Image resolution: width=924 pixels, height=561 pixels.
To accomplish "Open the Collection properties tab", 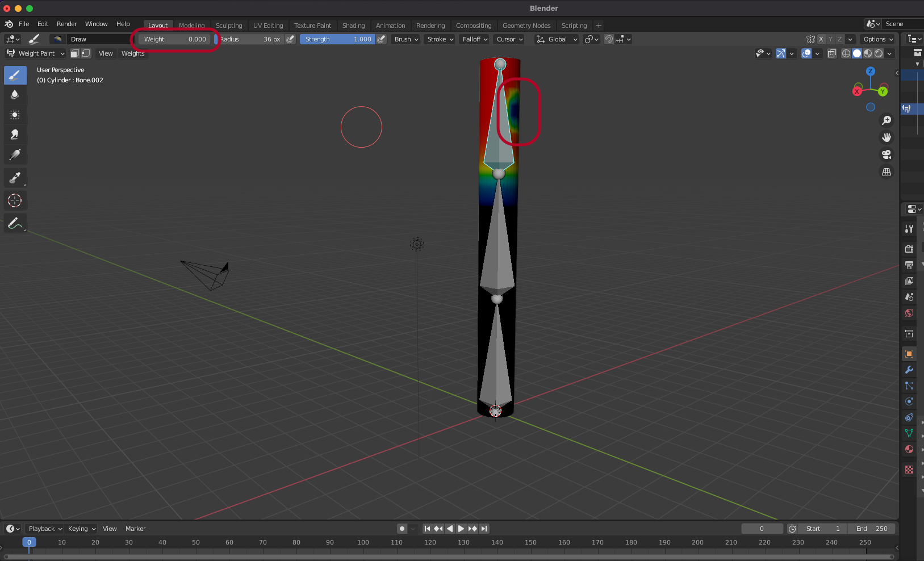I will point(909,333).
